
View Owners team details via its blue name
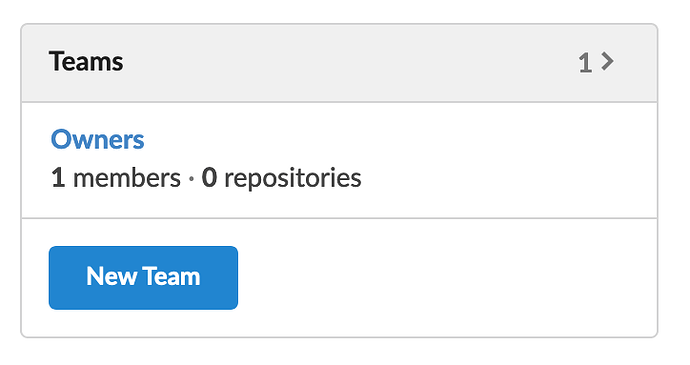[97, 139]
